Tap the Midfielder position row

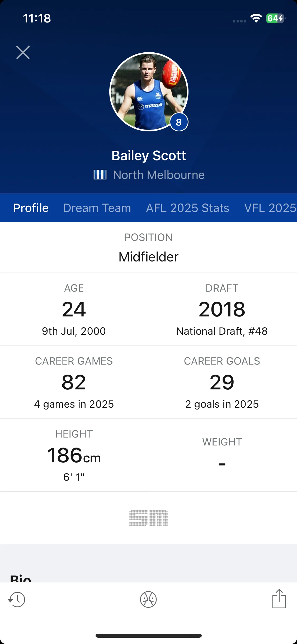coord(148,247)
